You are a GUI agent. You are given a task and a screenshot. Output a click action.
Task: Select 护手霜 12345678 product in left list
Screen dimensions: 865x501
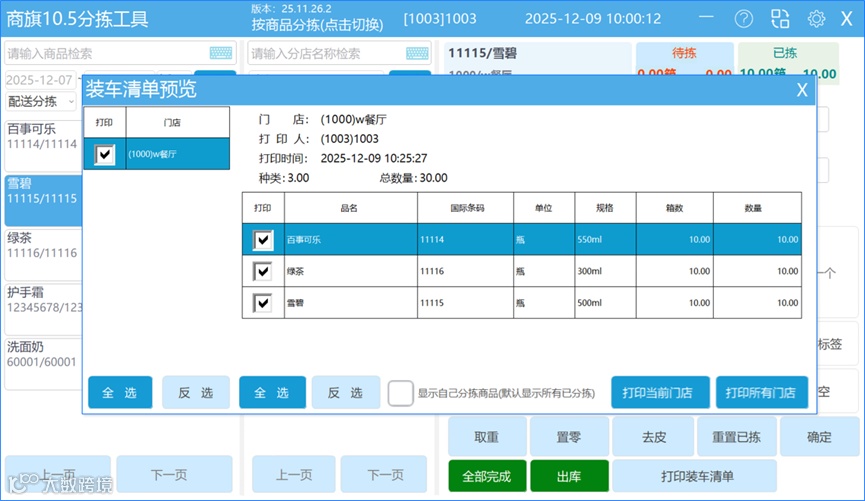coord(43,309)
